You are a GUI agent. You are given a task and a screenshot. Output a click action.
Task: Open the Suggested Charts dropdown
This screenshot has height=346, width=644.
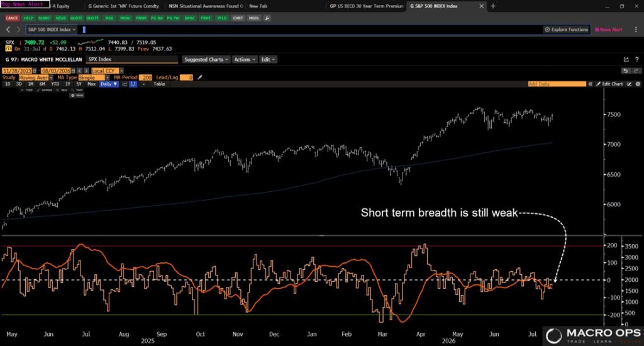206,60
